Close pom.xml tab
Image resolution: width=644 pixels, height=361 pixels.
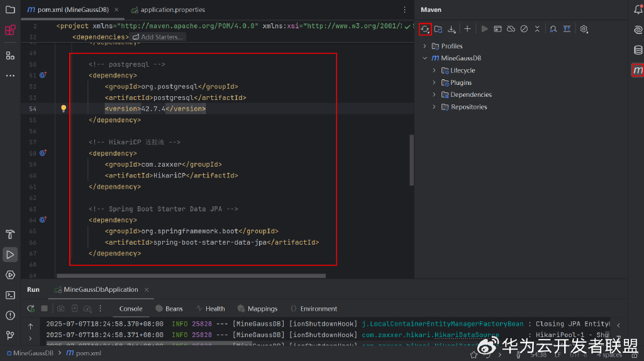(116, 9)
